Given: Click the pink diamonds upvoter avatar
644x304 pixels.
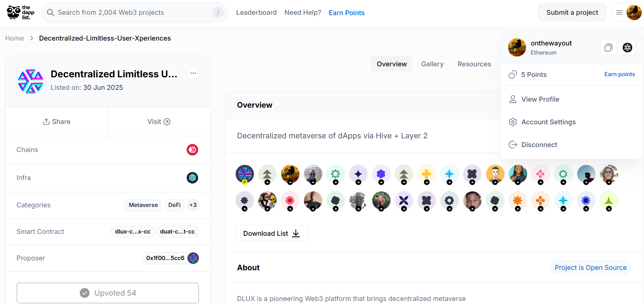Looking at the screenshot, I should click(540, 174).
